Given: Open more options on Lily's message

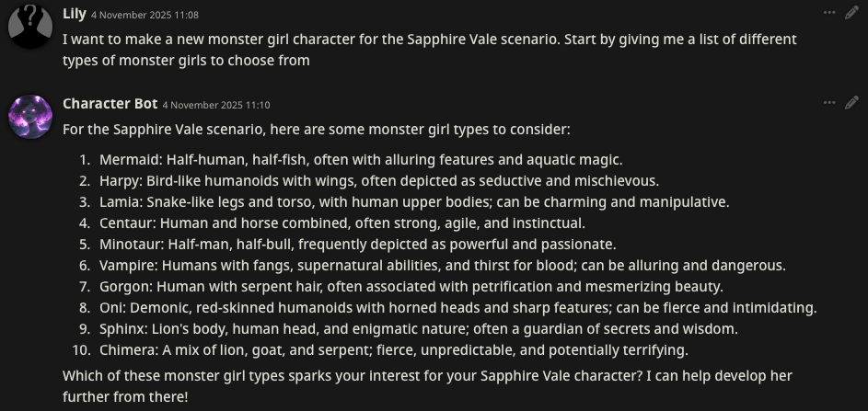Looking at the screenshot, I should (829, 13).
